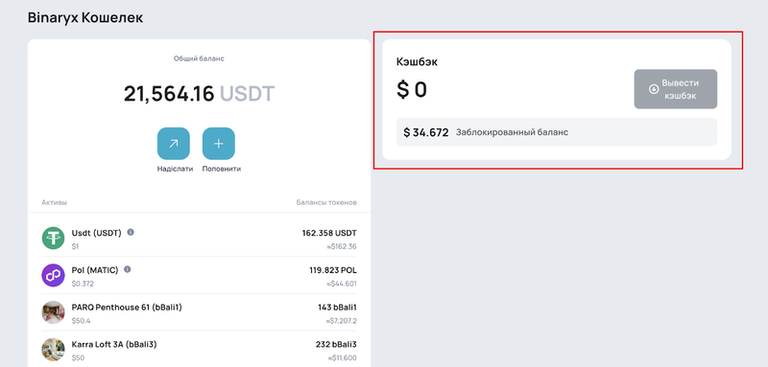768x367 pixels.
Task: Click the $ 0 cashback amount
Action: click(x=411, y=90)
